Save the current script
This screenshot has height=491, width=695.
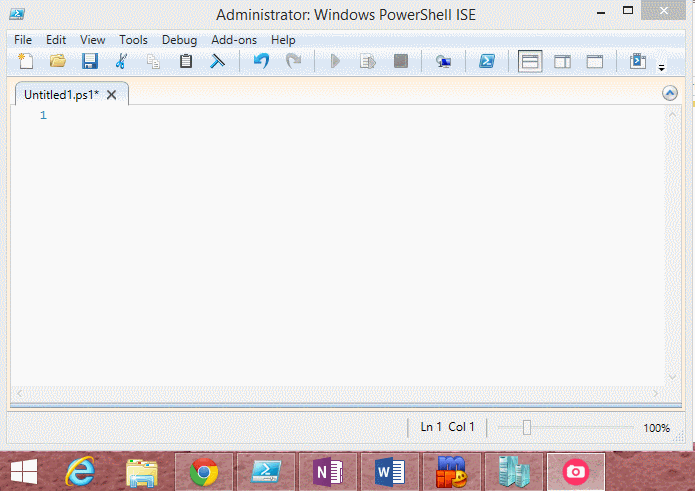point(90,61)
